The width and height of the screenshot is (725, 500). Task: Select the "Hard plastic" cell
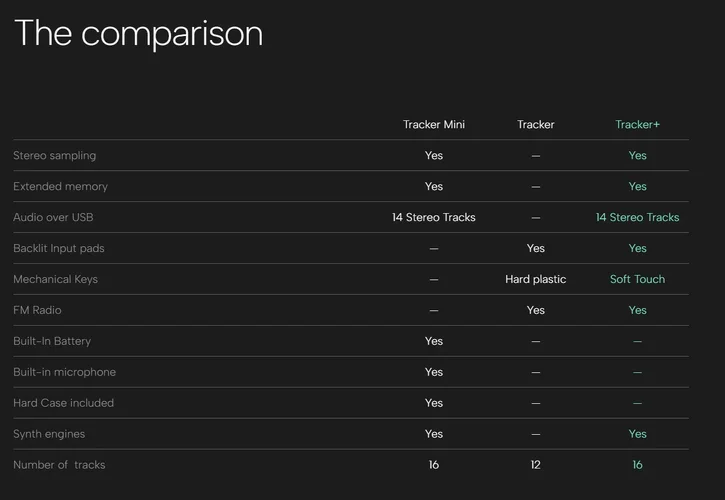[x=535, y=280]
